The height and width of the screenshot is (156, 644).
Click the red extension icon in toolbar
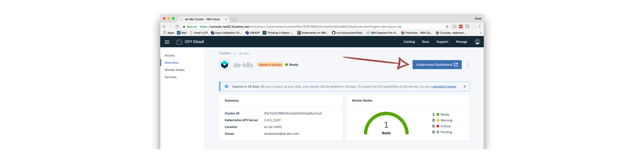click(461, 27)
